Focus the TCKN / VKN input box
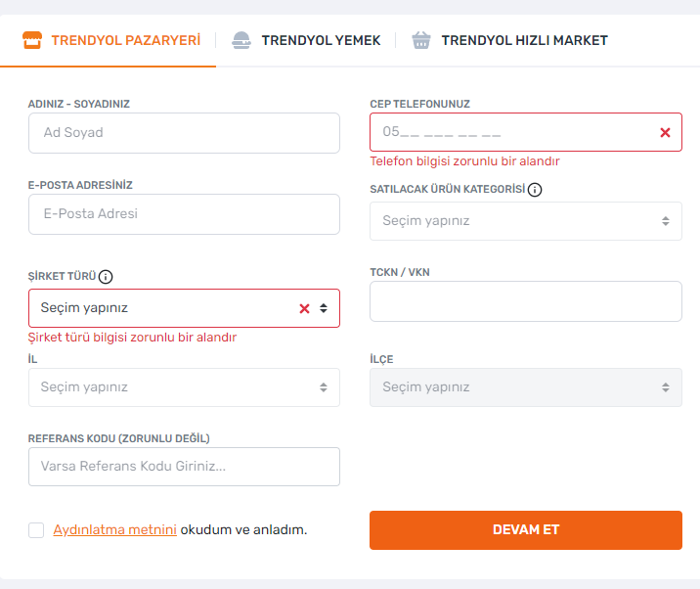Screen dimensions: 700x589 525,301
